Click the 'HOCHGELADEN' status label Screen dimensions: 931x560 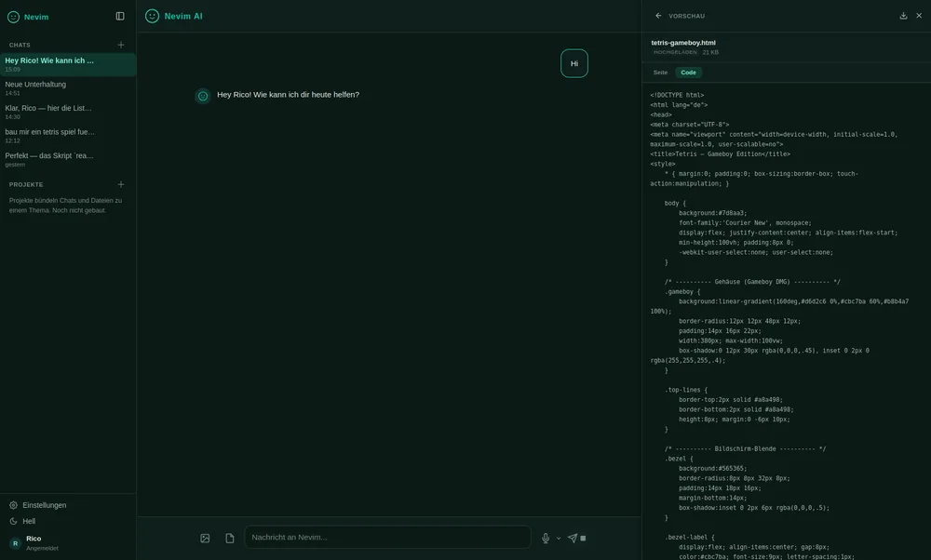tap(675, 52)
